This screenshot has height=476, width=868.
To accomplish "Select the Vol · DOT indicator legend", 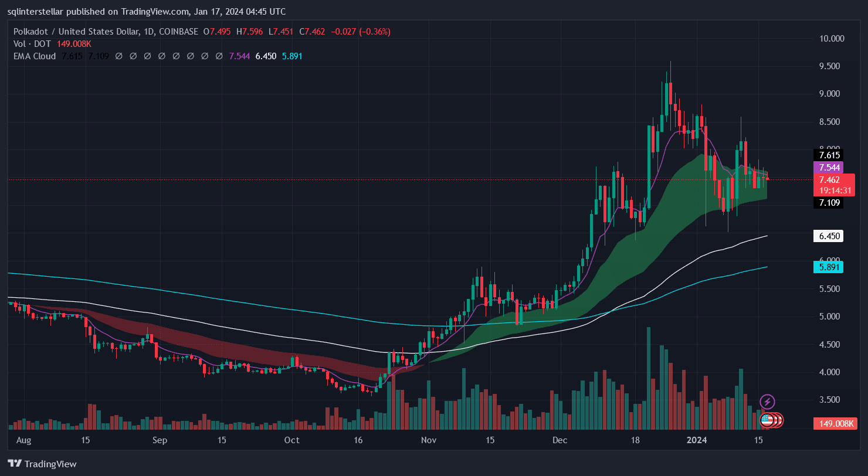I will pos(32,44).
